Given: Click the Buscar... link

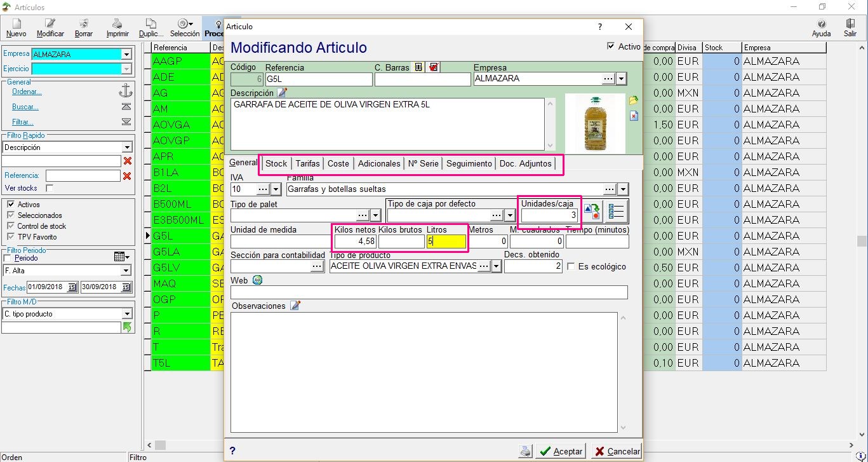Looking at the screenshot, I should (x=25, y=107).
